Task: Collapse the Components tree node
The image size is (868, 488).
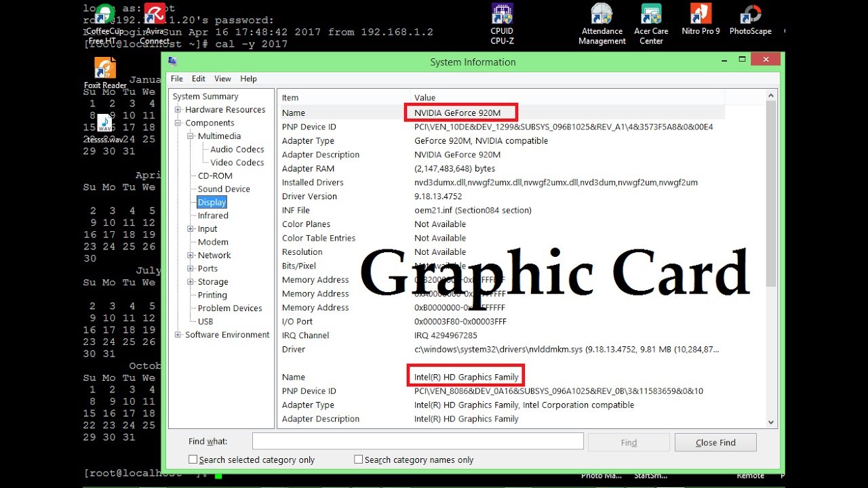Action: [178, 123]
